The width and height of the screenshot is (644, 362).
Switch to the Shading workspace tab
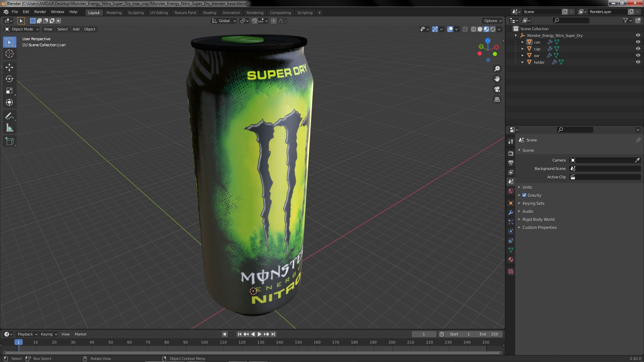point(209,13)
